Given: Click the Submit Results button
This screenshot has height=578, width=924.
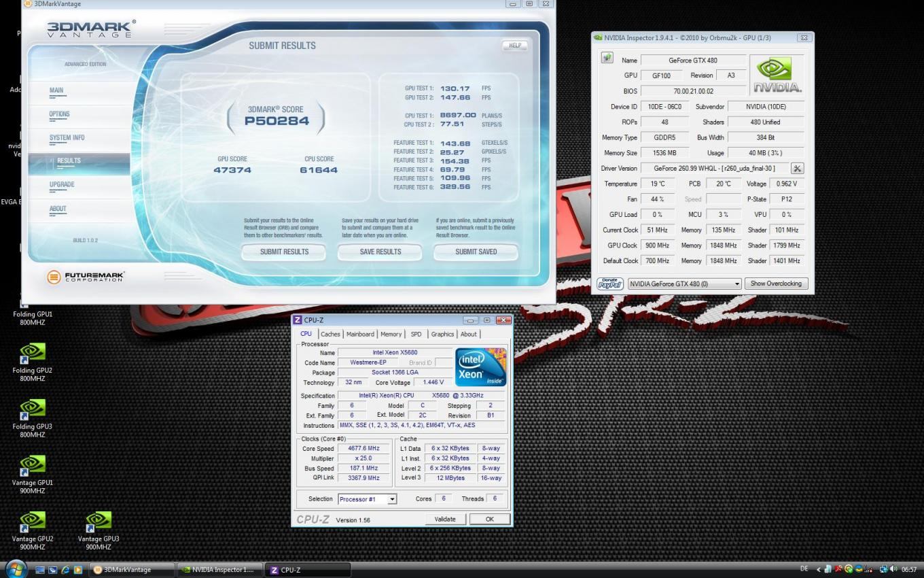Looking at the screenshot, I should 284,252.
